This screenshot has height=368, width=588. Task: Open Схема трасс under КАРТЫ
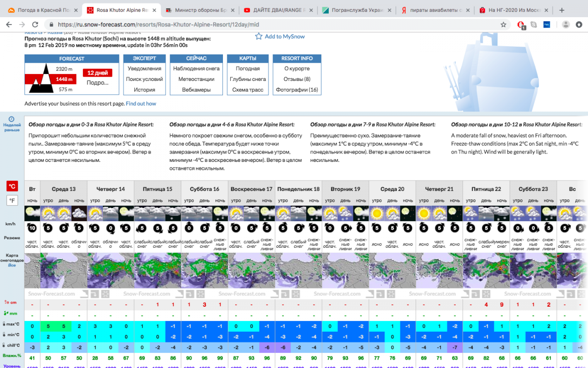247,90
